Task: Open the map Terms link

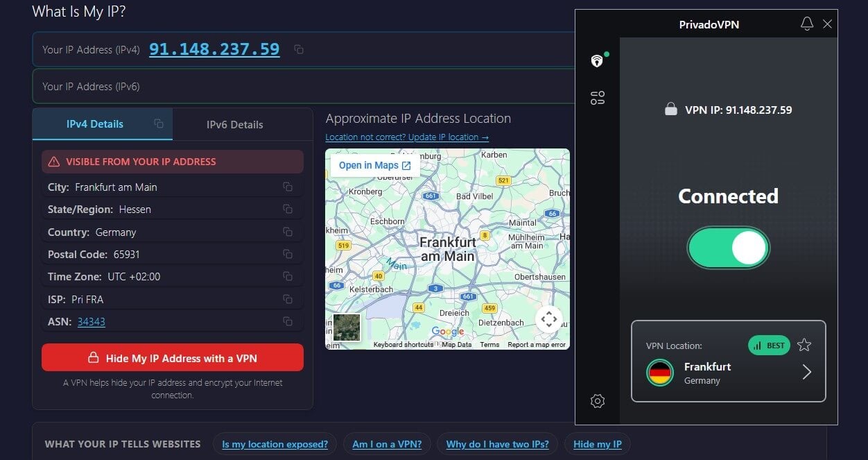Action: pos(489,345)
